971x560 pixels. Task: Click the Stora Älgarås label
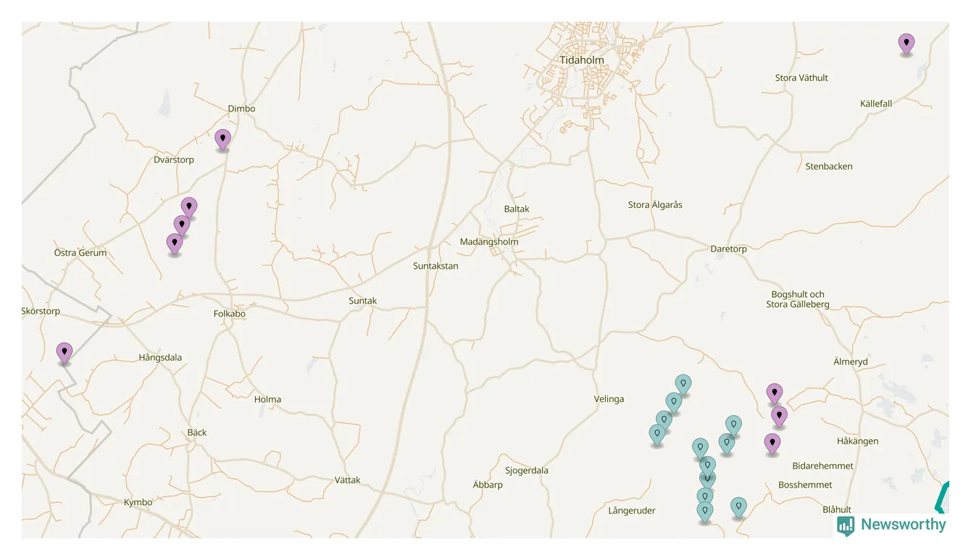655,205
